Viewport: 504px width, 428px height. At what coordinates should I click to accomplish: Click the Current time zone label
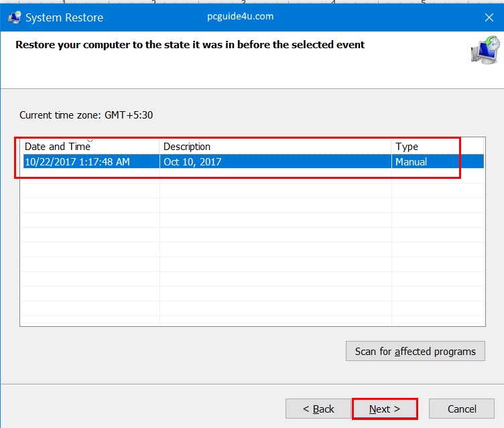coord(86,115)
